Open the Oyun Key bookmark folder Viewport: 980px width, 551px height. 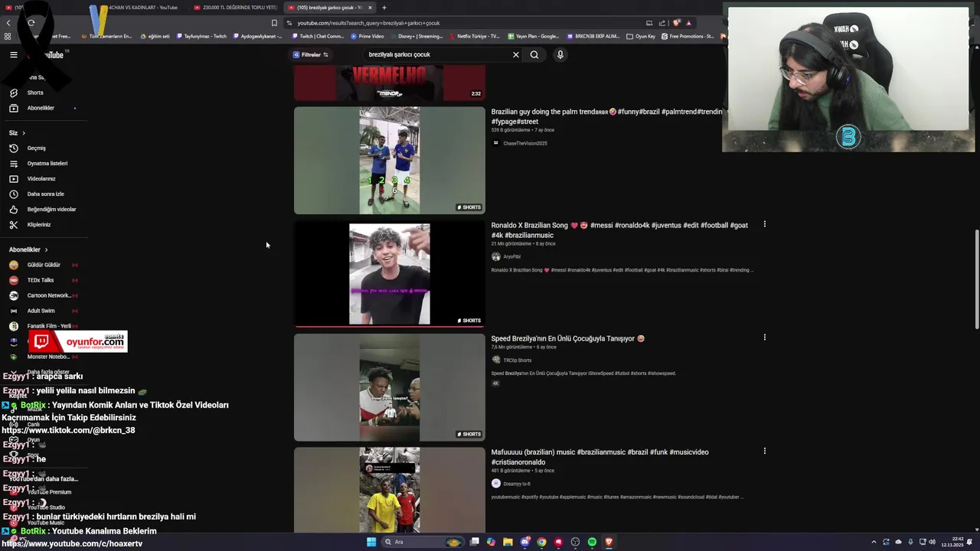click(x=641, y=36)
